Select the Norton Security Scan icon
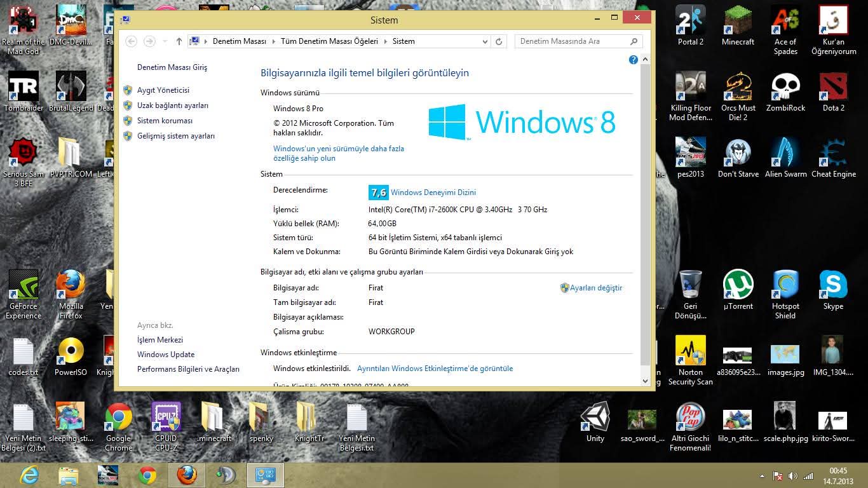The image size is (868, 488). click(x=690, y=361)
